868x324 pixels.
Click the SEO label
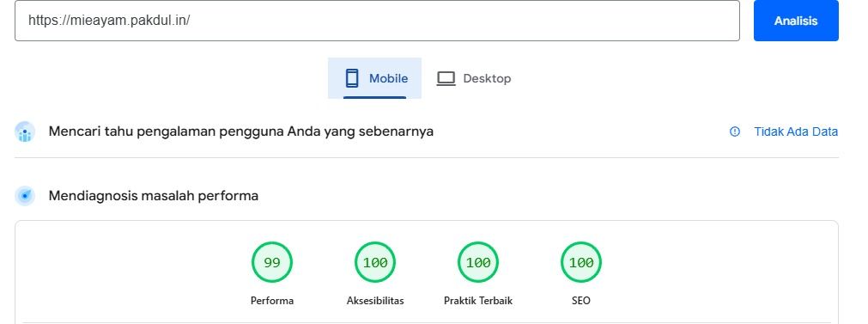point(581,301)
